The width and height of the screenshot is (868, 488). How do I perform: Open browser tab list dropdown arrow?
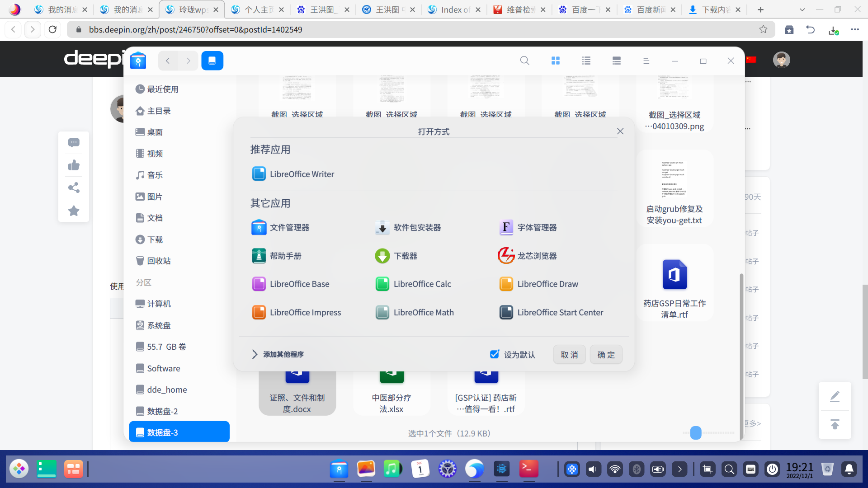802,9
